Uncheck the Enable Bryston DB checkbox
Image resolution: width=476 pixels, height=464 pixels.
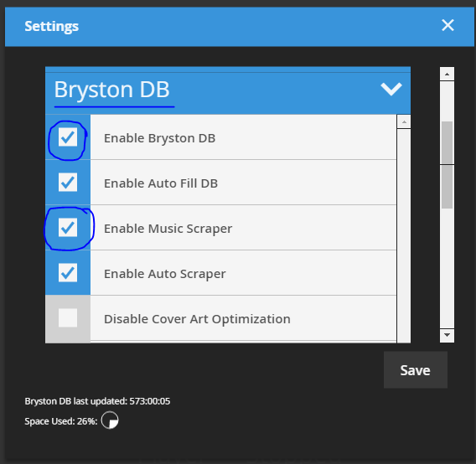pos(68,137)
